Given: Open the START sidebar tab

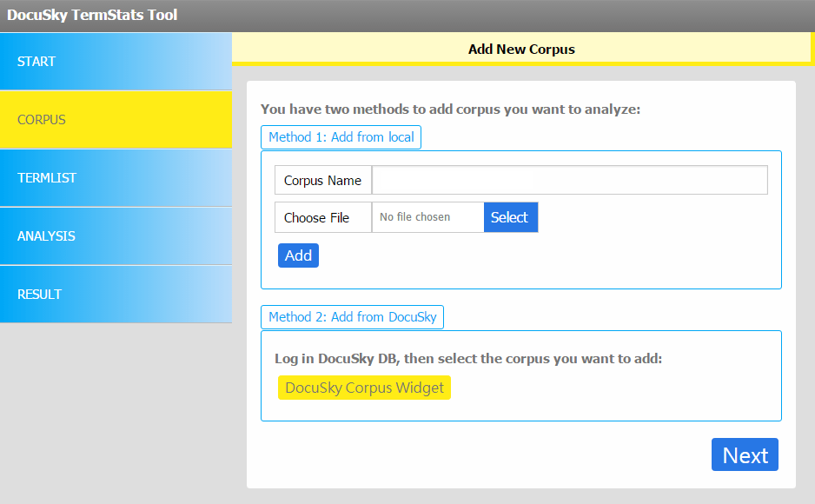Looking at the screenshot, I should [x=116, y=62].
